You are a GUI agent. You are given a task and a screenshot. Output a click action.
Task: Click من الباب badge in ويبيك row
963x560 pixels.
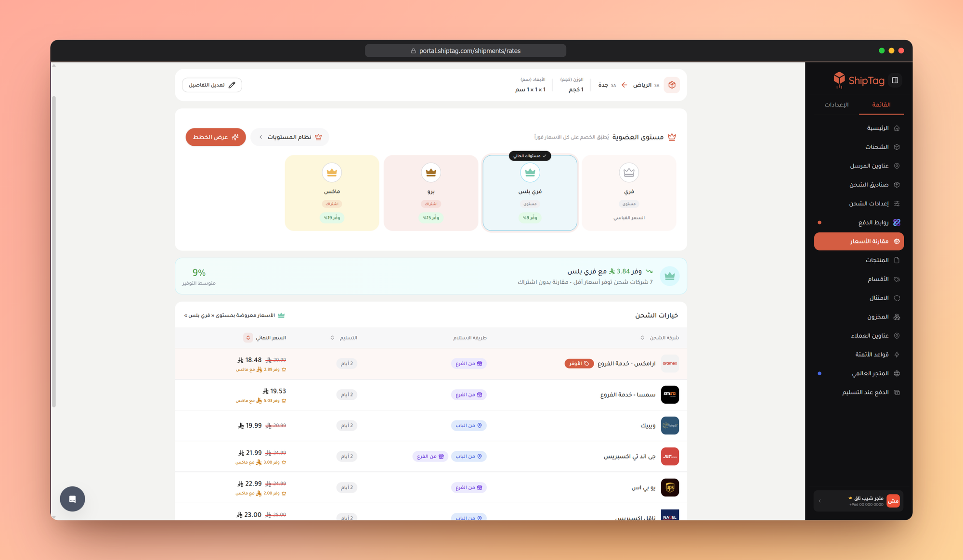point(468,425)
